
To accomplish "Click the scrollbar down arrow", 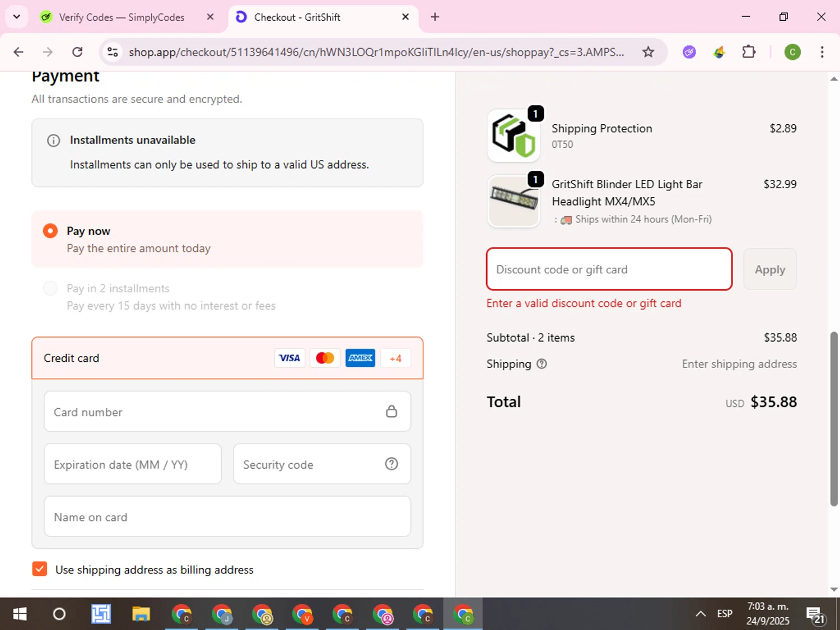I will 834,590.
